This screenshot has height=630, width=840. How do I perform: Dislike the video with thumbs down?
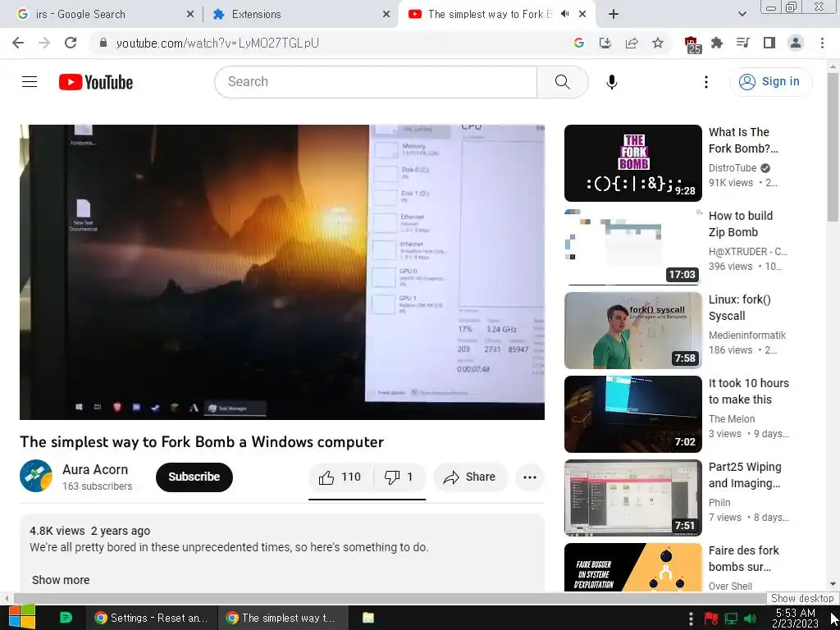coord(399,477)
